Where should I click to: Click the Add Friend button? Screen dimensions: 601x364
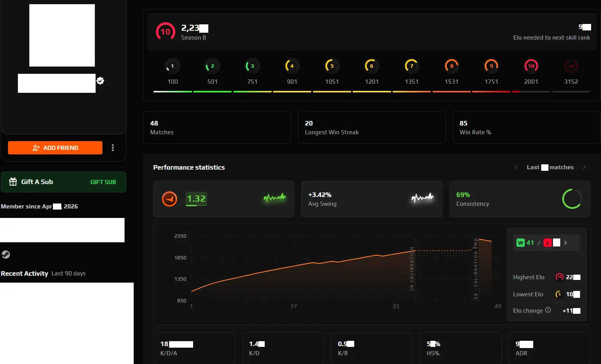[x=55, y=148]
